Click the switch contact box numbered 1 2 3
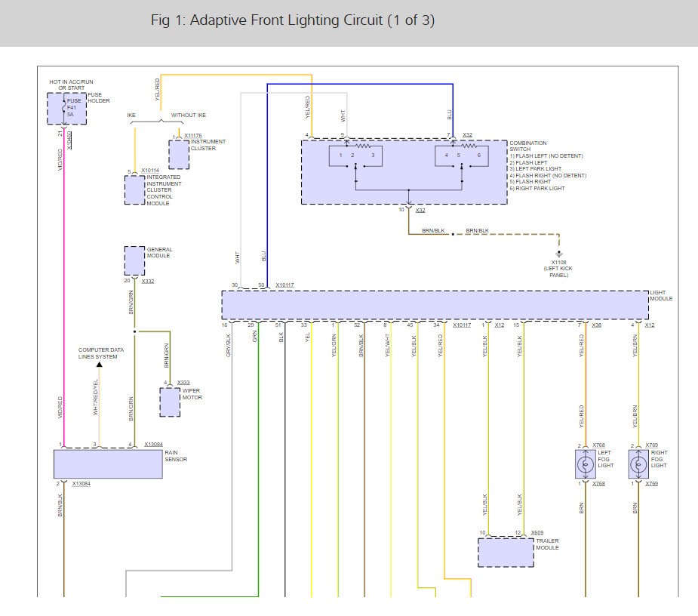 pyautogui.click(x=355, y=156)
